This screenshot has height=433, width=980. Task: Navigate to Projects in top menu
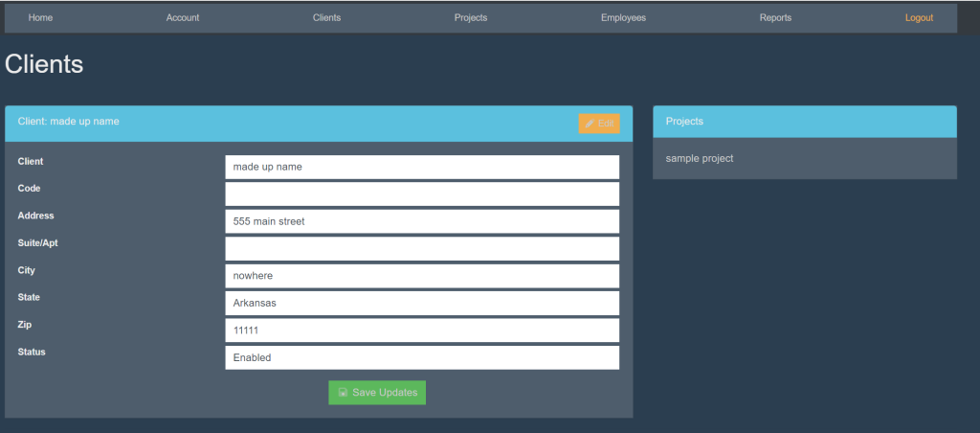click(471, 18)
